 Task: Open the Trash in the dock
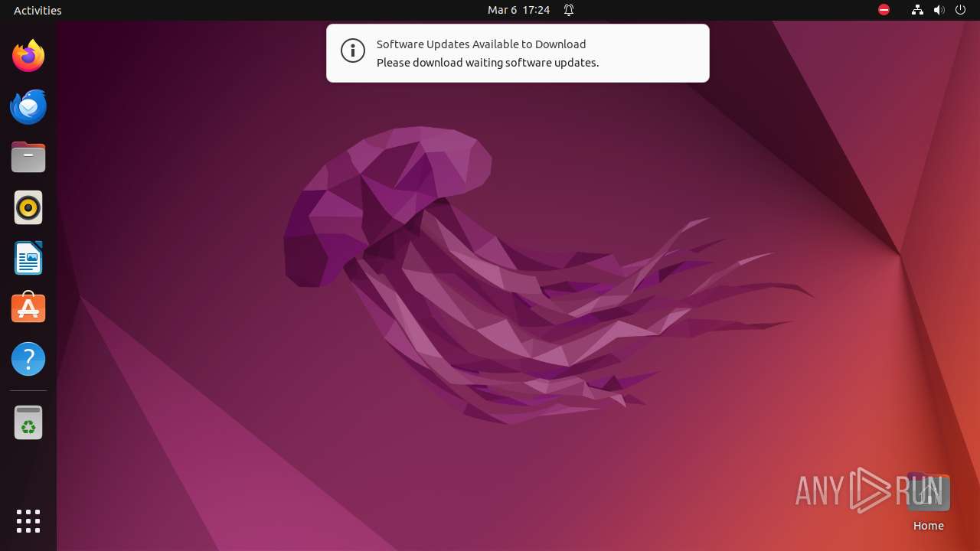click(28, 422)
